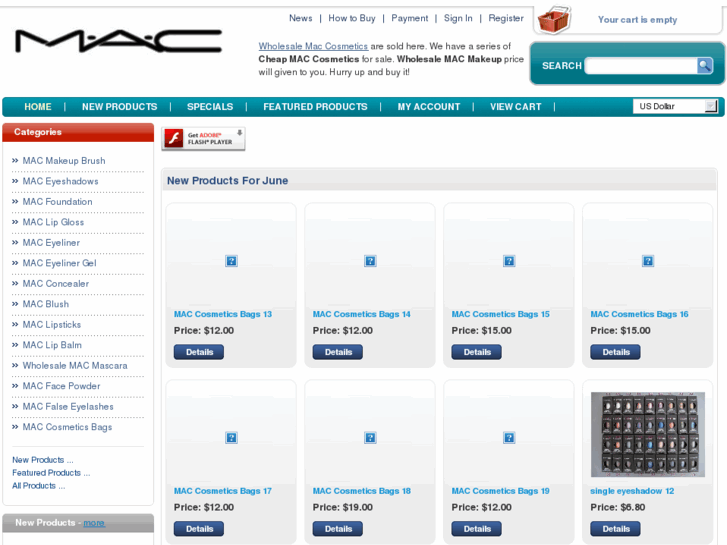Screen dimensions: 727x545
Task: Open MAC Cosmetics Bags 15 image placeholder
Action: pyautogui.click(x=509, y=261)
